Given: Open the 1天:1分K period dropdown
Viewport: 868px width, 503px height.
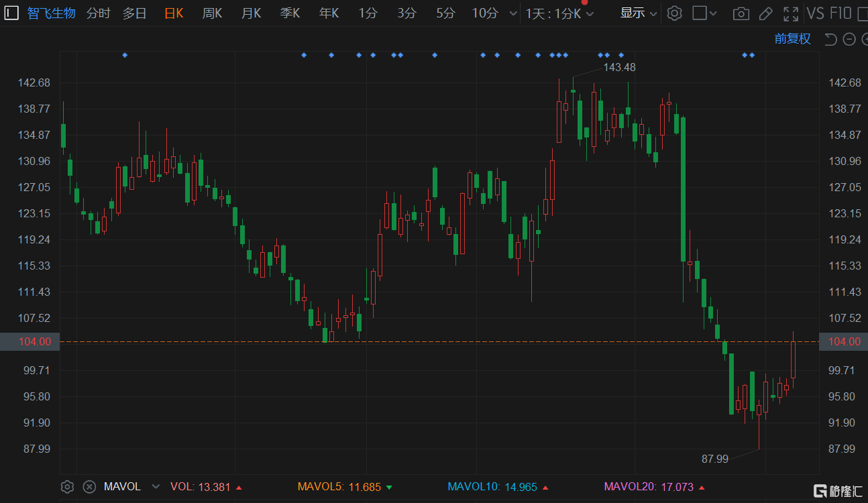Looking at the screenshot, I should point(559,13).
